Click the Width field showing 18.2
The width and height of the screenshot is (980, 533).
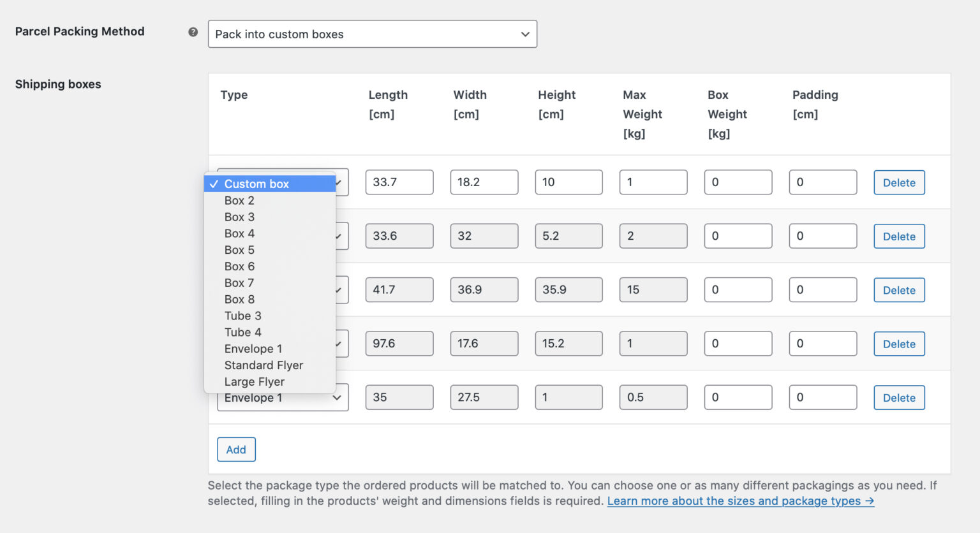click(x=484, y=182)
